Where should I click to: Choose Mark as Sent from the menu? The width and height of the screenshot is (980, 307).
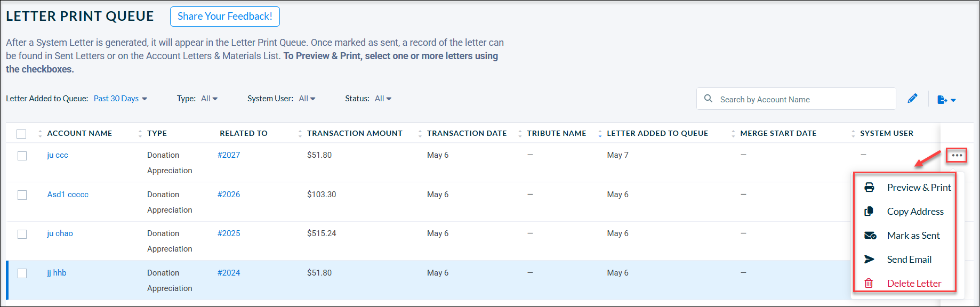(x=913, y=236)
